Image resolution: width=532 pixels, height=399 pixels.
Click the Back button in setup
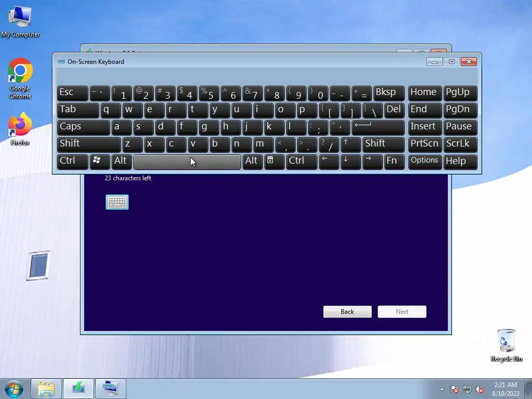[x=348, y=312]
